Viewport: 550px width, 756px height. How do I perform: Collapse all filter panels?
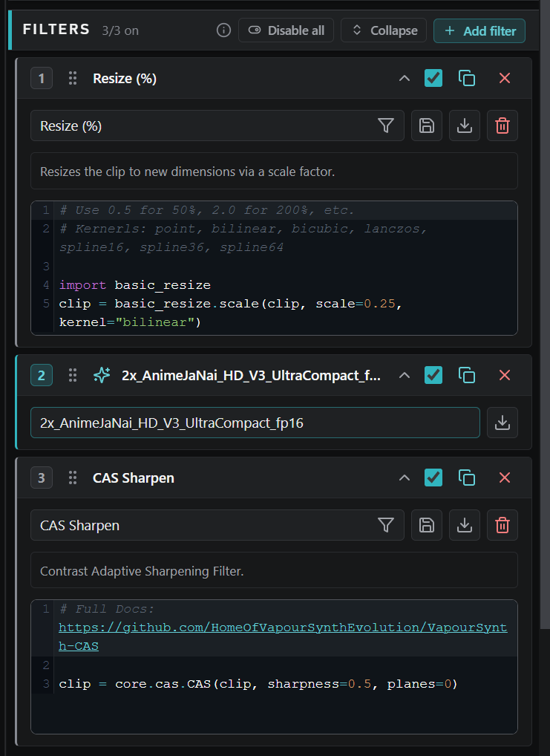click(384, 30)
